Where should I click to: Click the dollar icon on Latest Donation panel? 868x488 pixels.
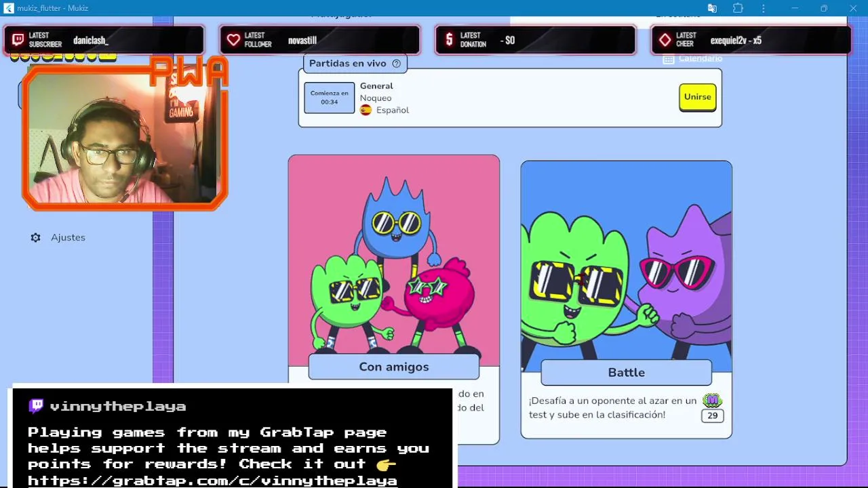(449, 40)
